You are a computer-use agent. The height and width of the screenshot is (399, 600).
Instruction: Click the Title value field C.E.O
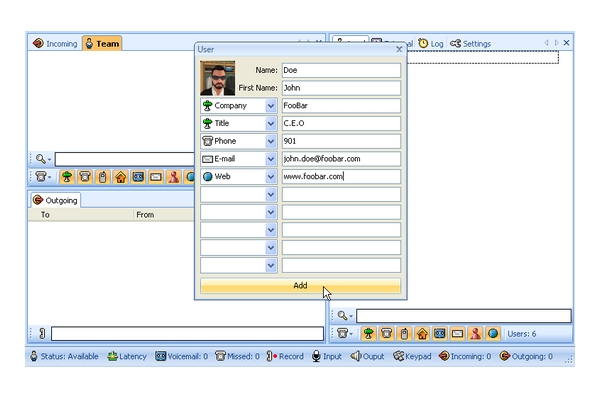click(341, 123)
